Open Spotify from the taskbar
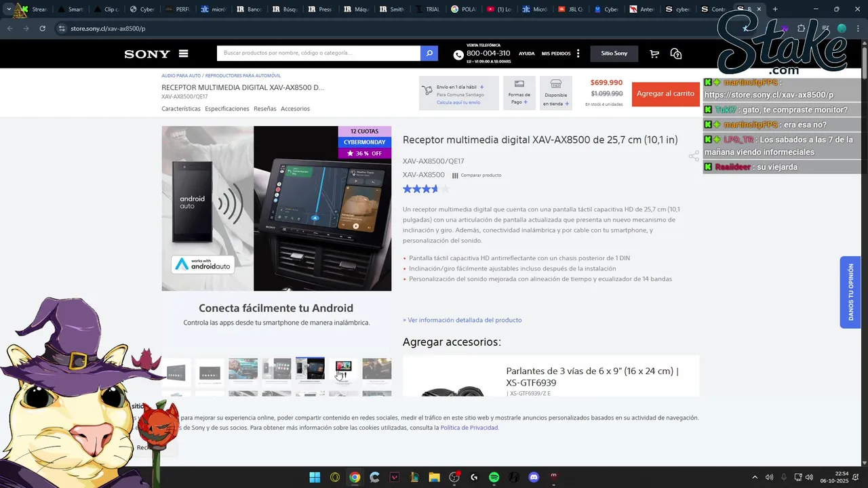This screenshot has height=488, width=868. pyautogui.click(x=494, y=477)
